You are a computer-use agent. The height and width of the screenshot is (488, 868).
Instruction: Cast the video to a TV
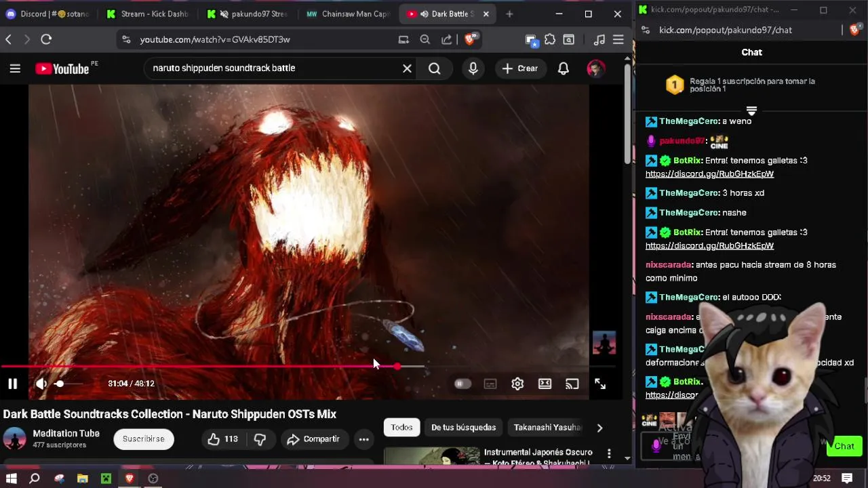pyautogui.click(x=572, y=384)
